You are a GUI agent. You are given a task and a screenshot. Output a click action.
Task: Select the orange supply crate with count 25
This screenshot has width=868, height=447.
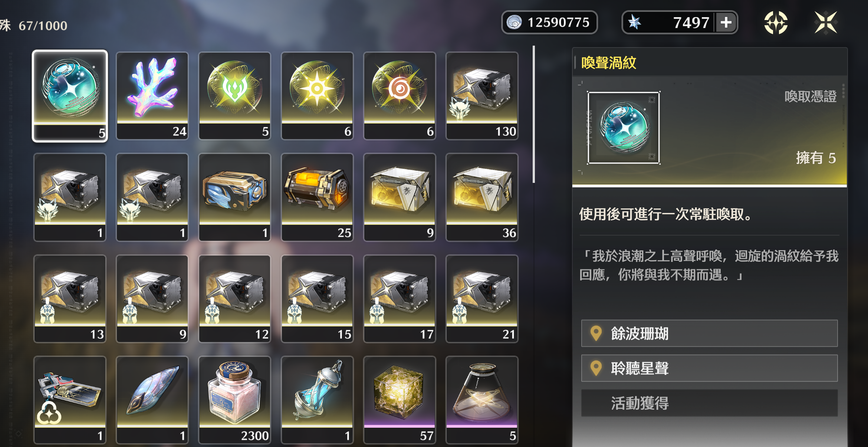(x=317, y=197)
